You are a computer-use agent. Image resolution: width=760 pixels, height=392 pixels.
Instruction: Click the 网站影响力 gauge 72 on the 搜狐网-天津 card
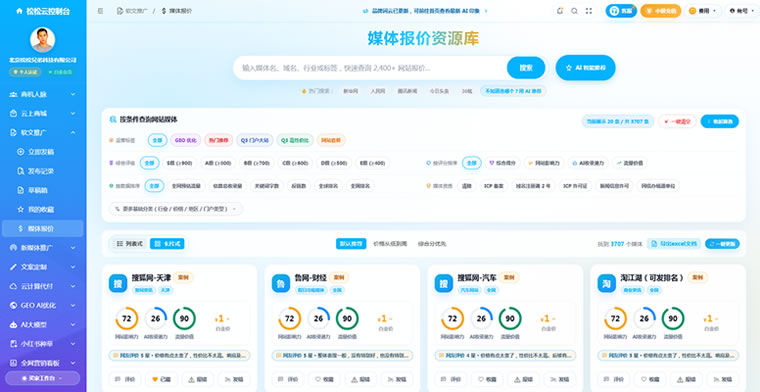pyautogui.click(x=127, y=318)
